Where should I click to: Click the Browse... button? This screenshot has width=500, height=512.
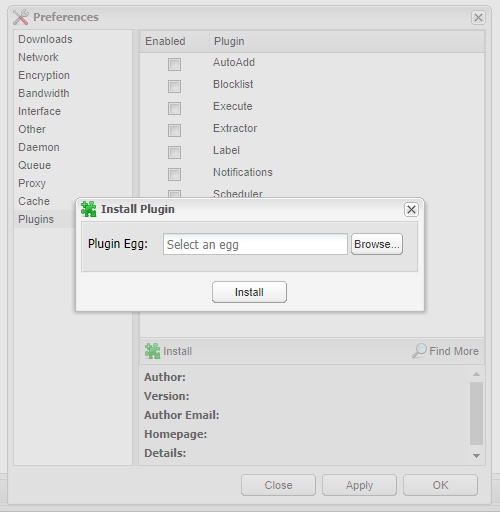click(x=377, y=244)
